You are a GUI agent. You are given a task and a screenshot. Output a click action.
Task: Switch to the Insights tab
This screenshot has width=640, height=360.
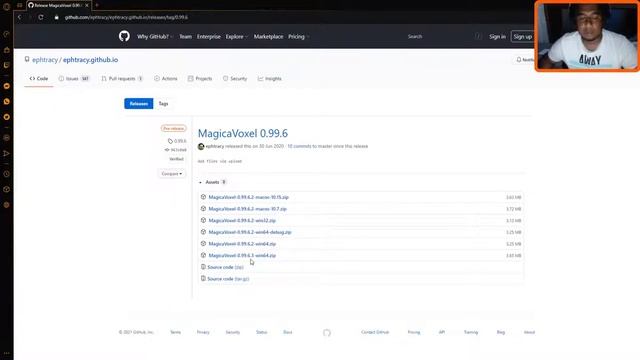[270, 78]
